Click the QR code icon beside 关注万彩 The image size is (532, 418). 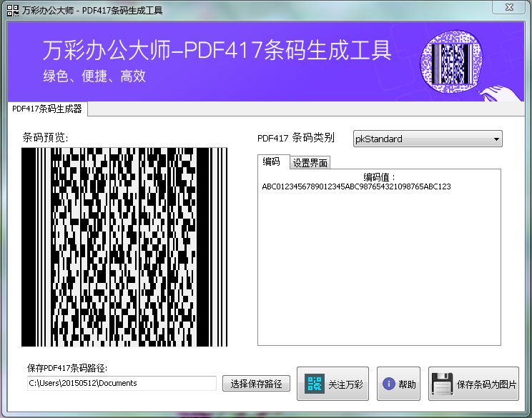(x=315, y=384)
